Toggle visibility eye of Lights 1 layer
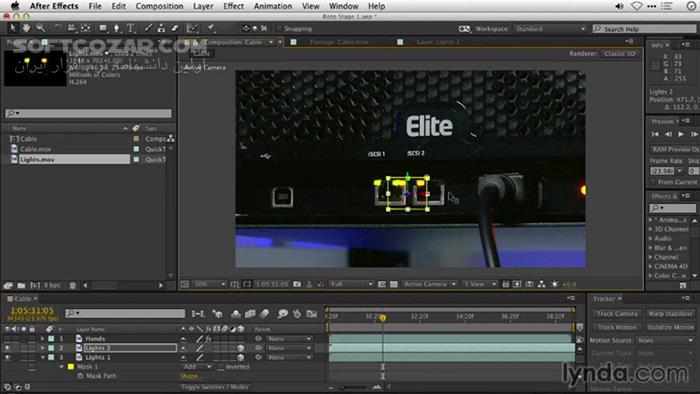Screen dimensions: 700x394 point(7,357)
